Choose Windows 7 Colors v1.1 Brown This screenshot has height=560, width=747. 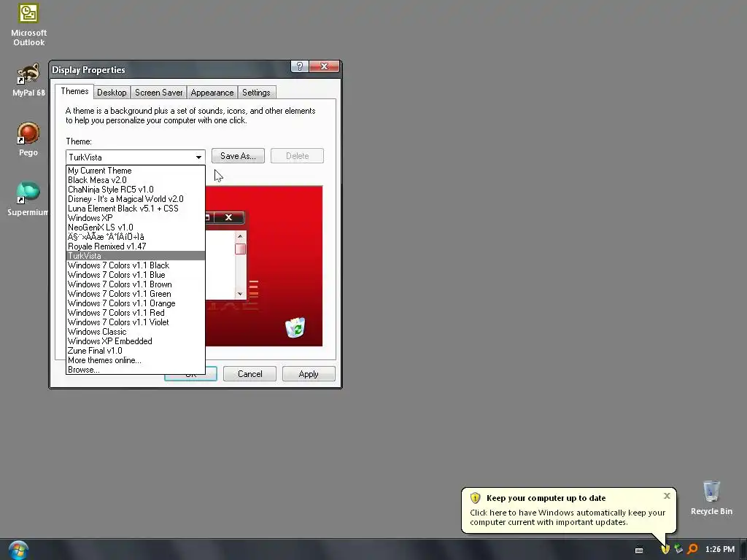tap(135, 284)
